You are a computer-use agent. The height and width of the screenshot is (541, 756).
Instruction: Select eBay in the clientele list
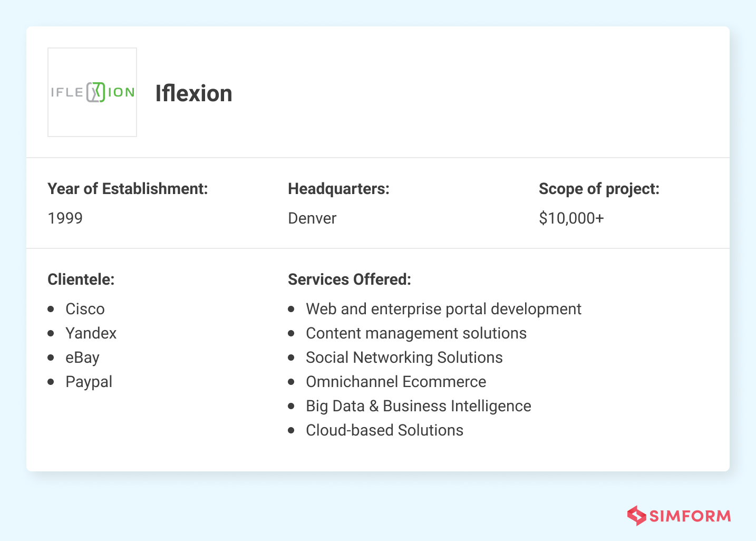point(82,358)
